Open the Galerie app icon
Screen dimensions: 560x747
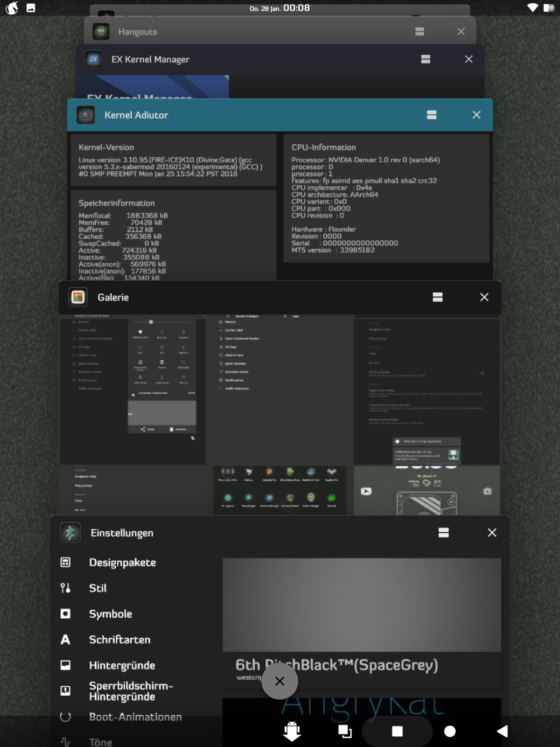pyautogui.click(x=78, y=297)
